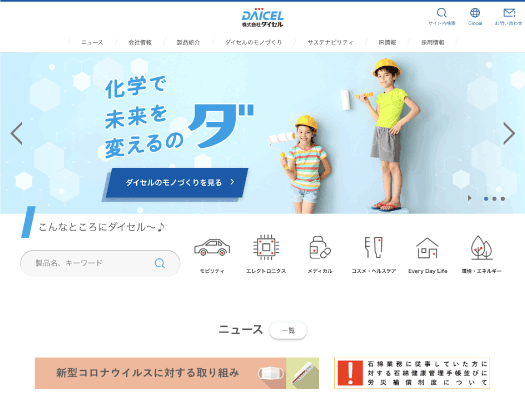The image size is (525, 400).
Task: Click the Daicel logo at top
Action: point(262,18)
